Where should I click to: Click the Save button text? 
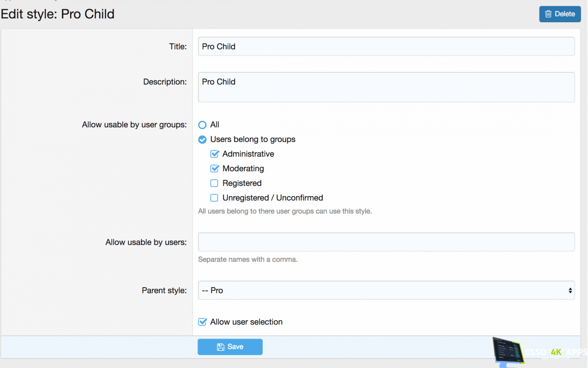coord(235,347)
